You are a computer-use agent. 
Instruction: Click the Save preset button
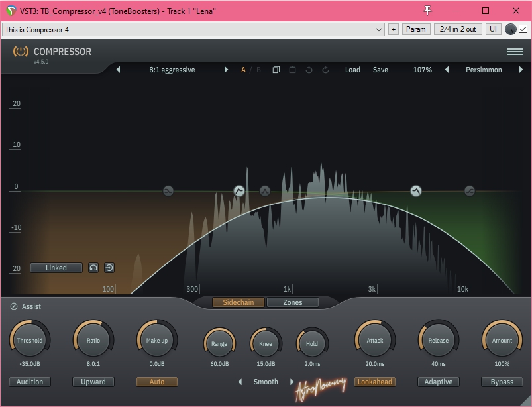pyautogui.click(x=380, y=70)
